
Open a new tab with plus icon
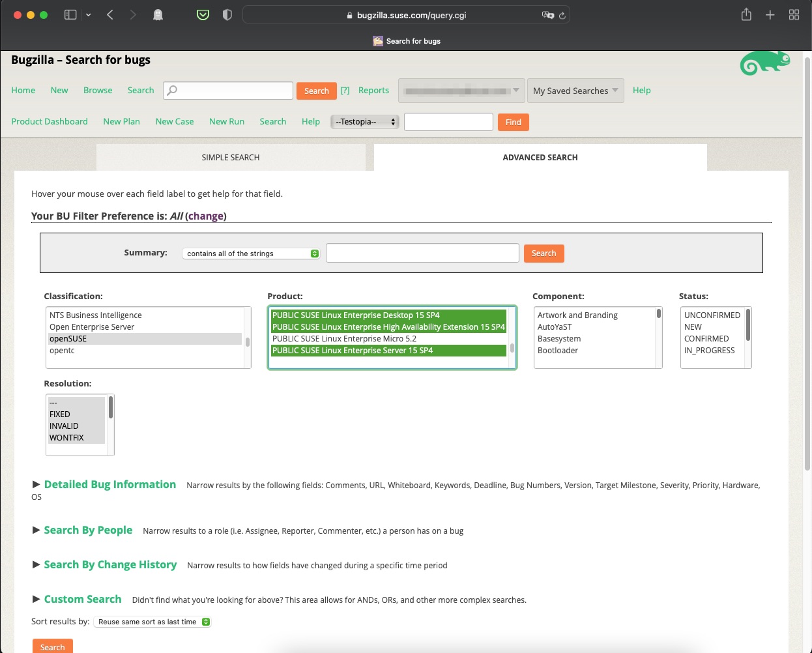(770, 15)
